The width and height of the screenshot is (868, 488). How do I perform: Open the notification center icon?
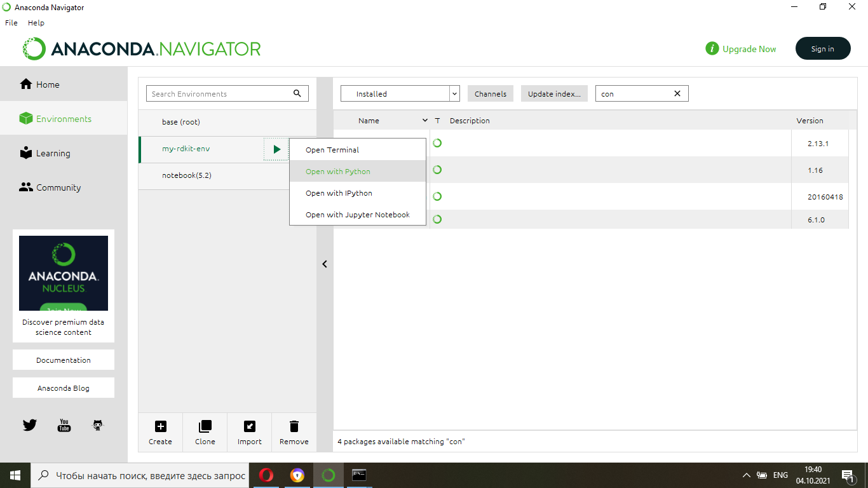[848, 475]
